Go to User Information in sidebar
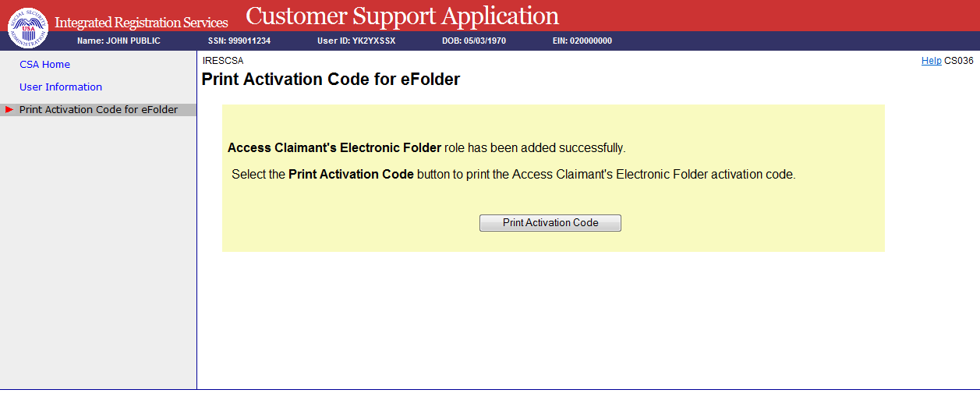This screenshot has width=980, height=418. click(61, 87)
